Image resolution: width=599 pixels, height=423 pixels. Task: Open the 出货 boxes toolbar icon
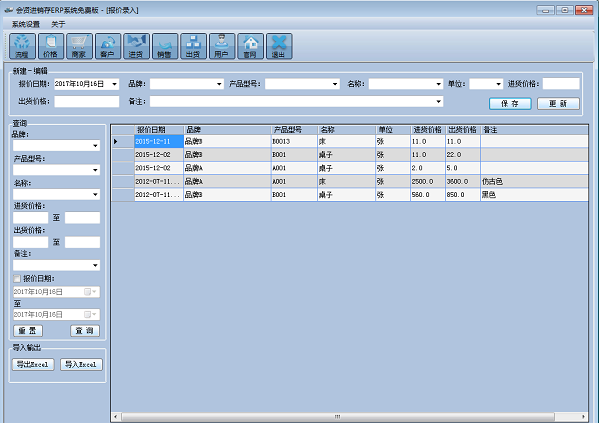tap(193, 46)
